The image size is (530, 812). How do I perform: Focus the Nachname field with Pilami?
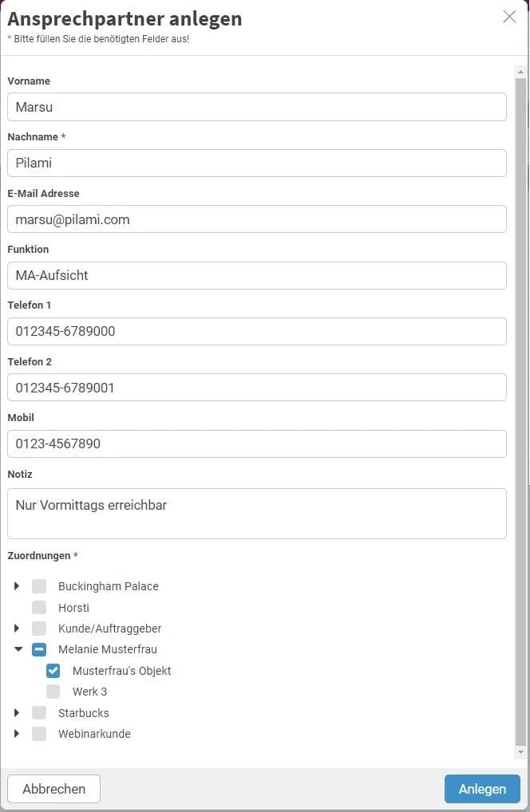click(257, 164)
